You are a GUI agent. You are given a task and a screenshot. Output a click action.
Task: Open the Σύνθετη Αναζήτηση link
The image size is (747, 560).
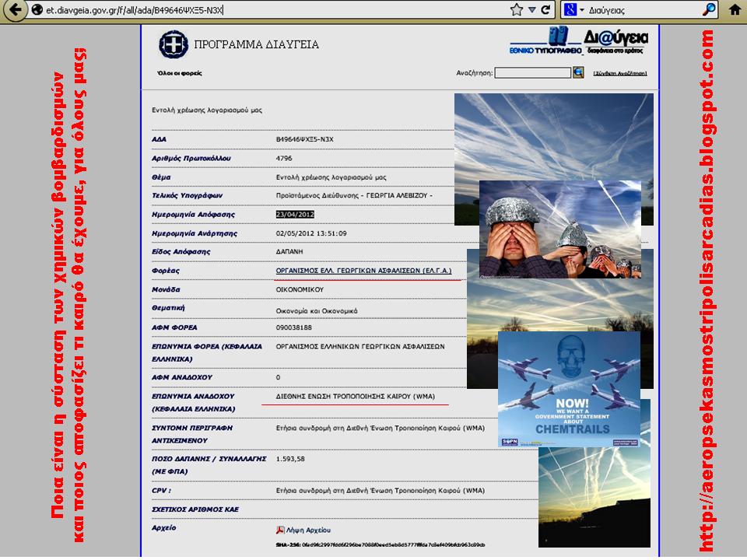click(x=620, y=73)
